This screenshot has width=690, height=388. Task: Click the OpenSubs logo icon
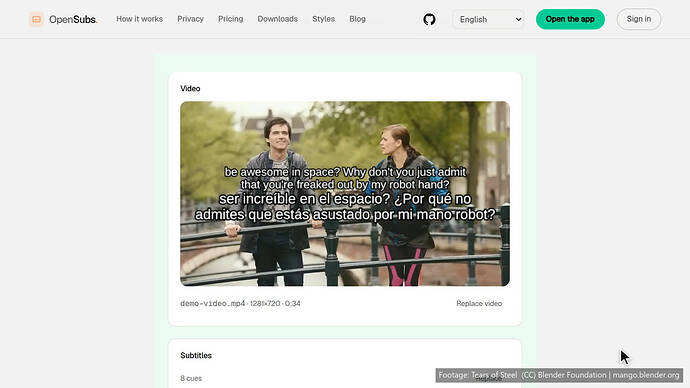(x=37, y=19)
